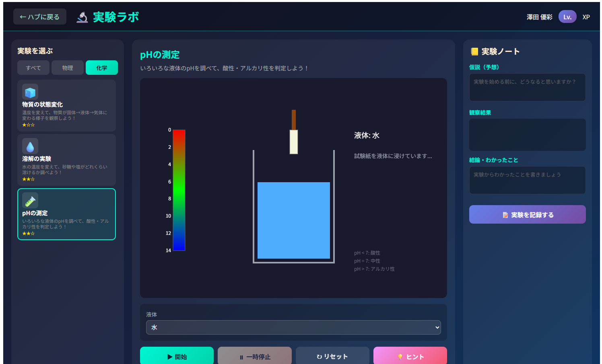Click the green middle of pH color scale
Screen dimensions: 602x364
pyautogui.click(x=179, y=190)
